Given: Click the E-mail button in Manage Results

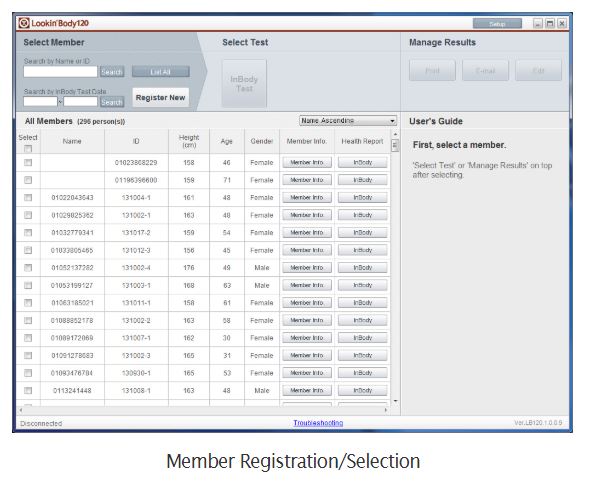Looking at the screenshot, I should coord(485,70).
